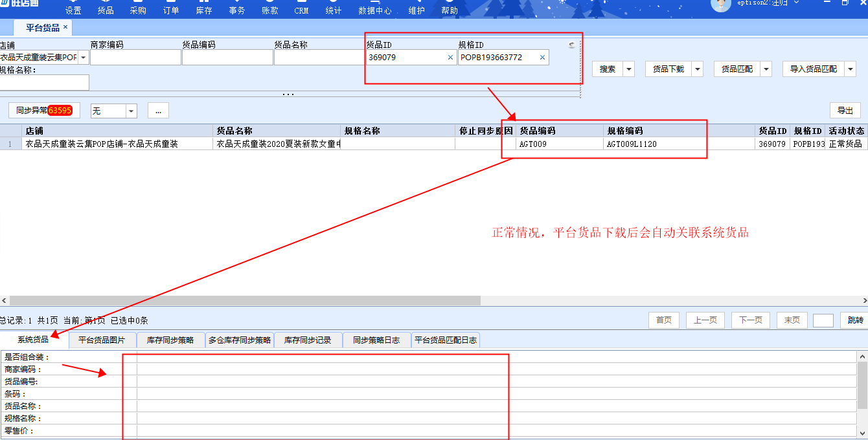Open the 数据中心 menu
The height and width of the screenshot is (440, 868).
375,10
